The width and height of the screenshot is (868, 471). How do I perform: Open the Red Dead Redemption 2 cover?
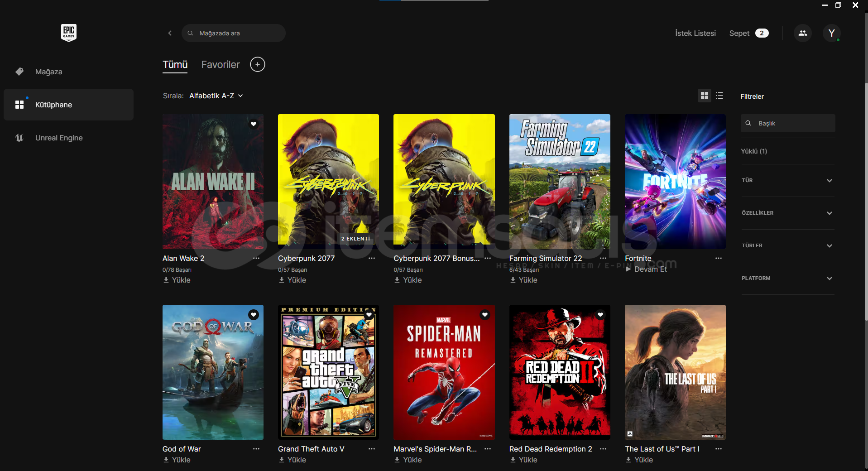point(560,372)
